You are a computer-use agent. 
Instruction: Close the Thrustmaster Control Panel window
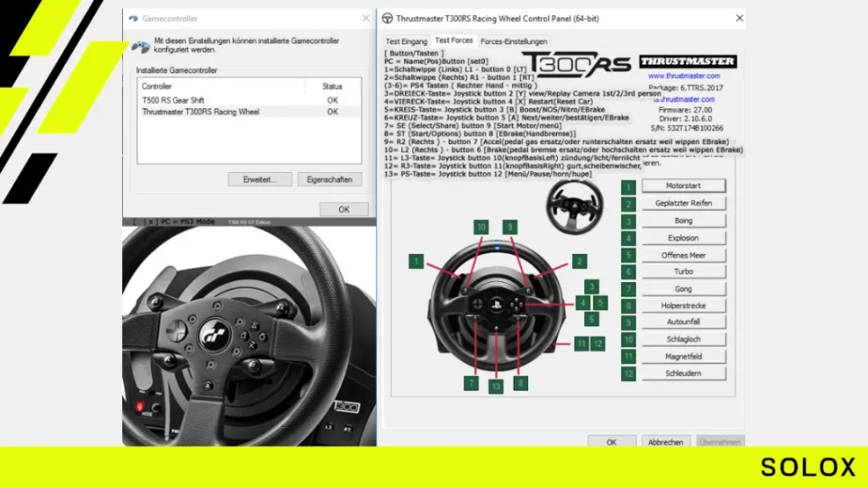click(739, 19)
